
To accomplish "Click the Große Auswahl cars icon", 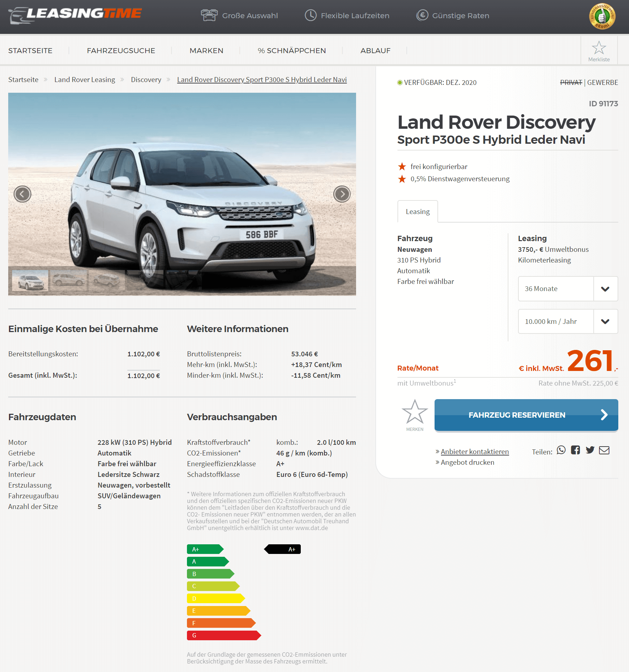I will 209,15.
